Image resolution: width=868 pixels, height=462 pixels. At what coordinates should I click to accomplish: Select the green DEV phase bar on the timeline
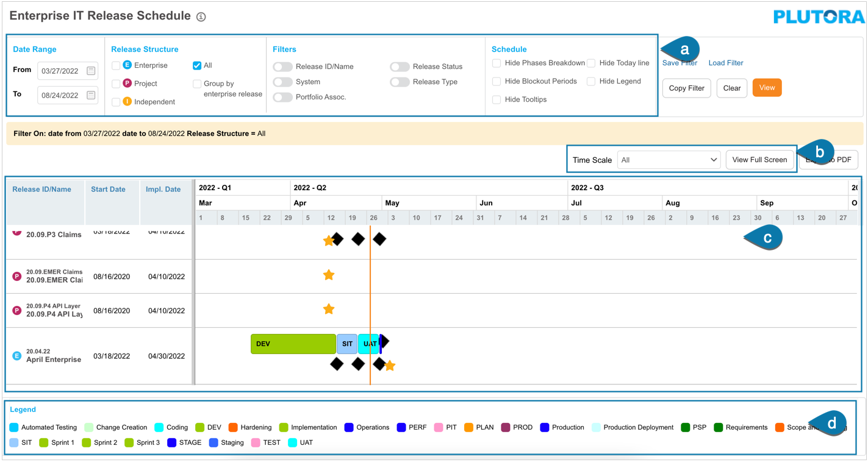tap(293, 344)
